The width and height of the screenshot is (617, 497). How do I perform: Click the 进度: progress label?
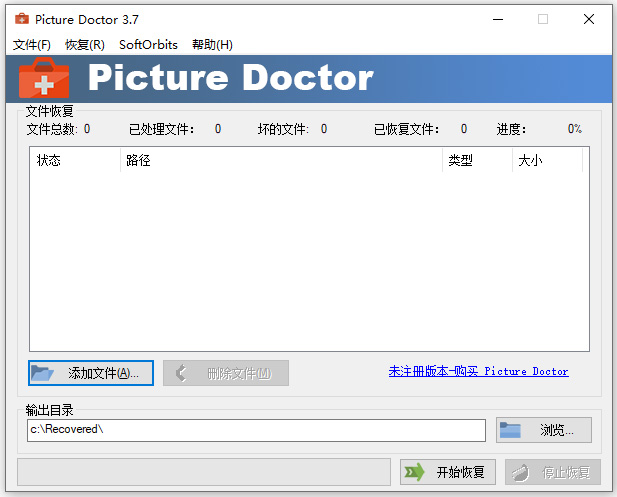click(x=511, y=129)
